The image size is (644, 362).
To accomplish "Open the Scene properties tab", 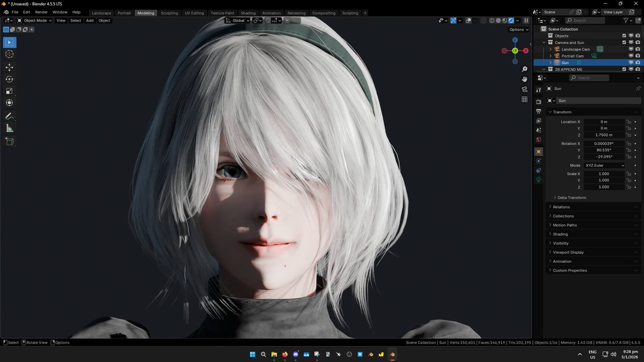I will tap(538, 130).
